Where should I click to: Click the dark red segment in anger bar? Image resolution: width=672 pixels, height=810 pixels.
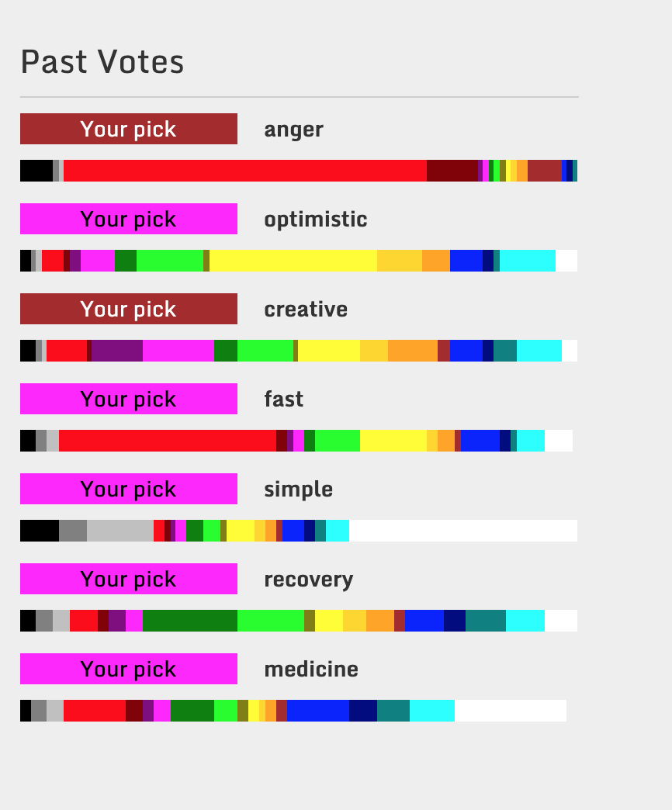pyautogui.click(x=452, y=171)
